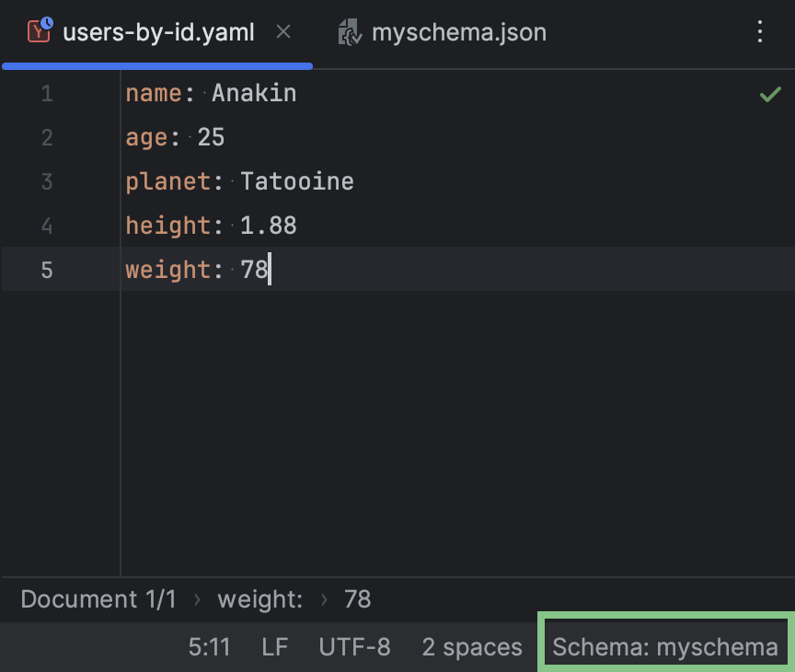Switch to the myschema.json tab
Viewport: 795px width, 672px height.
(457, 31)
